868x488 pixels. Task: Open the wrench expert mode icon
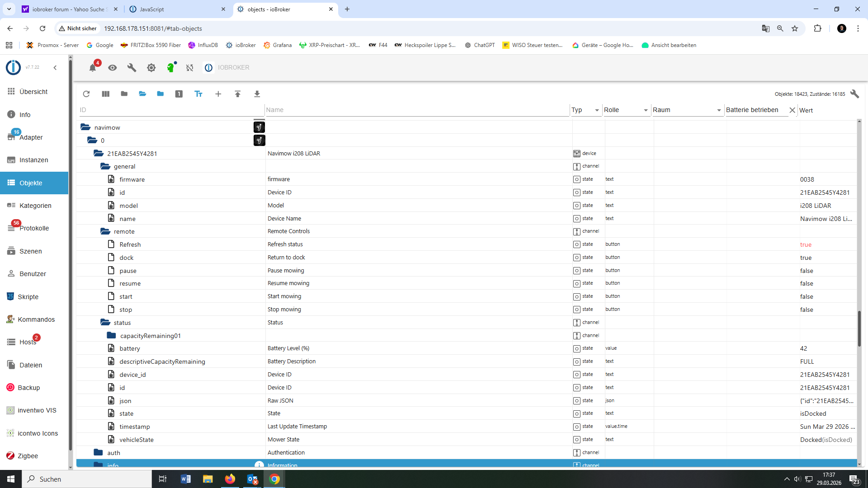(x=132, y=67)
